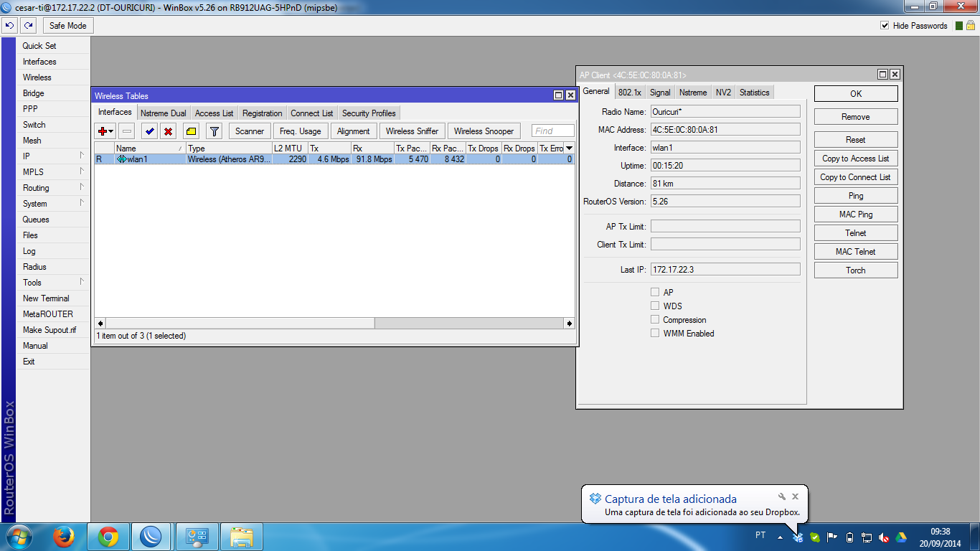Click the muted volume tray icon
This screenshot has width=980, height=551.
[x=884, y=537]
